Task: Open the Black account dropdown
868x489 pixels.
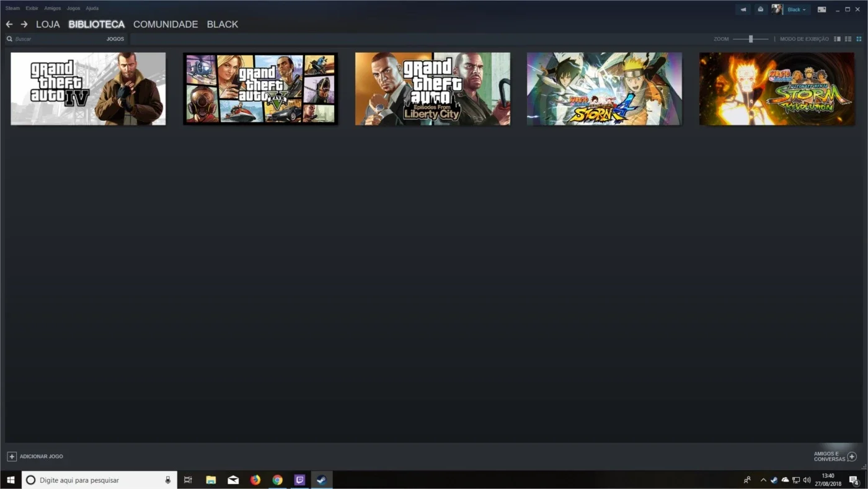Action: [797, 9]
